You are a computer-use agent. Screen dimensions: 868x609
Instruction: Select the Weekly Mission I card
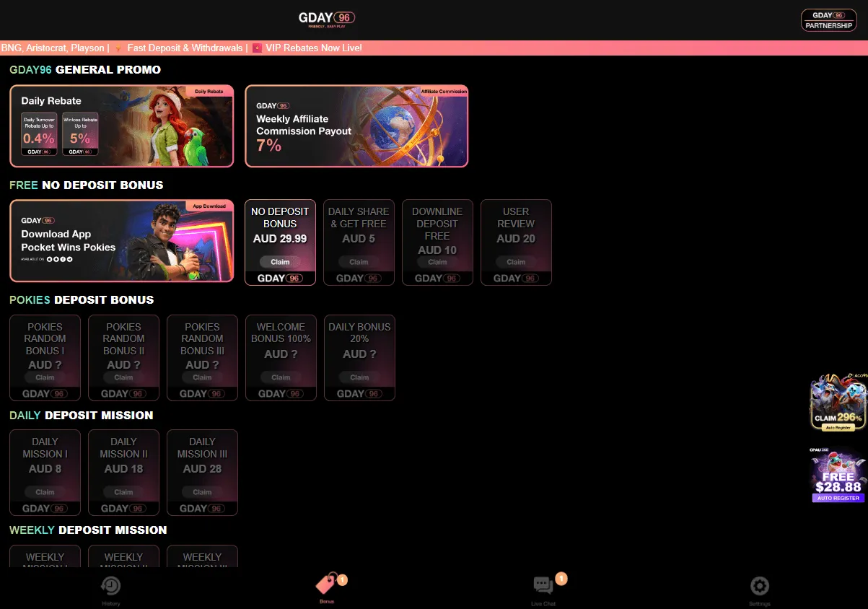click(45, 556)
